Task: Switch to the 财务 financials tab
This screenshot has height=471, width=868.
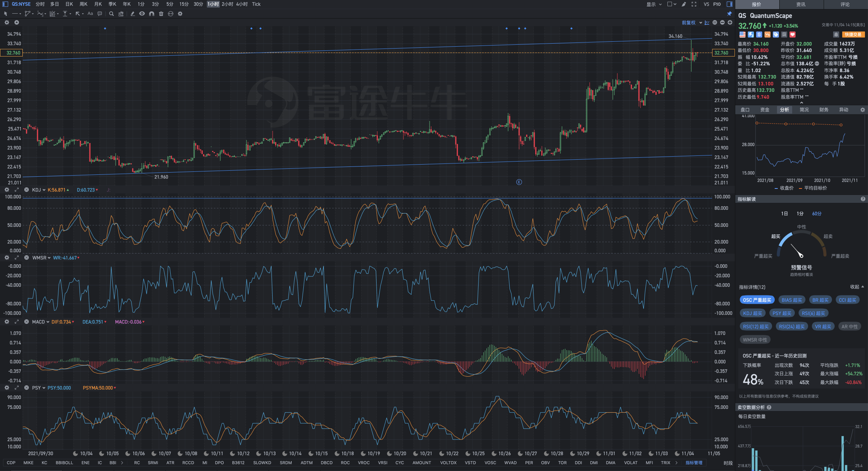Action: [x=824, y=110]
